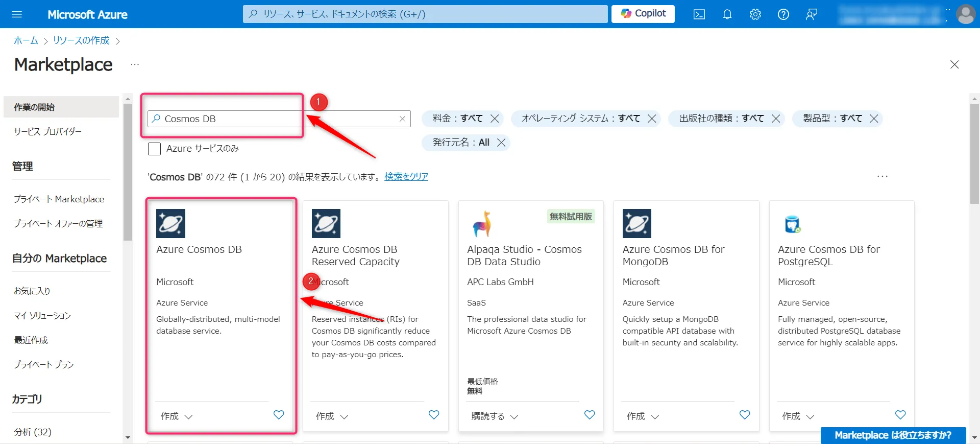Remove the 発行元名 filter
Viewport: 980px width, 444px height.
coord(501,143)
